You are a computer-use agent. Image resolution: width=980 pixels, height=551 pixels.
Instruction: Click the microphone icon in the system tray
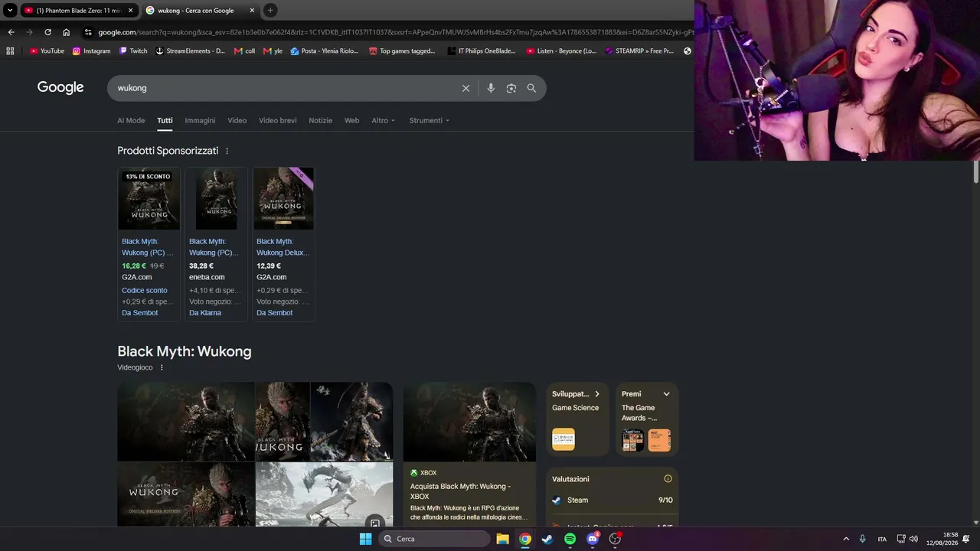click(x=862, y=539)
